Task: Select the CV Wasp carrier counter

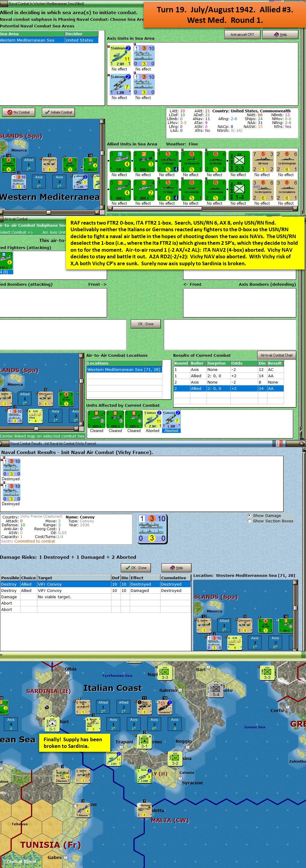Action: tap(168, 190)
